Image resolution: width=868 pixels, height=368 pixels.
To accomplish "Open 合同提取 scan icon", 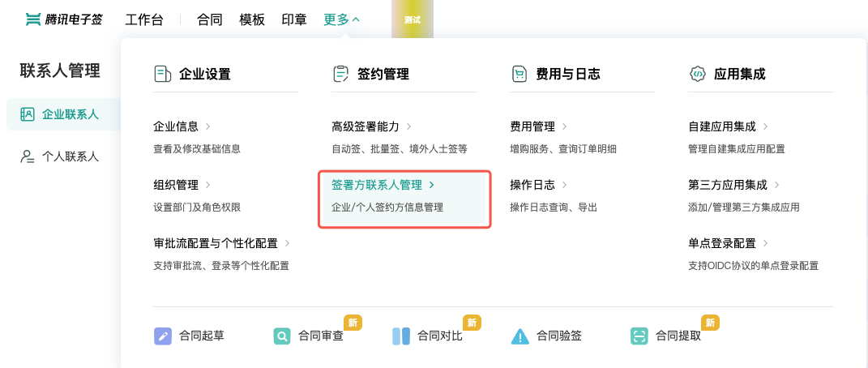I will 639,336.
